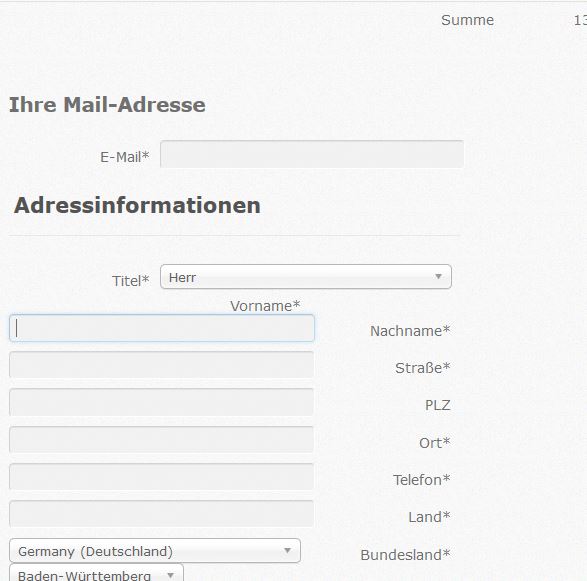Click the empty field beside the PLZ label
Viewport: 587px width, 581px height.
161,402
